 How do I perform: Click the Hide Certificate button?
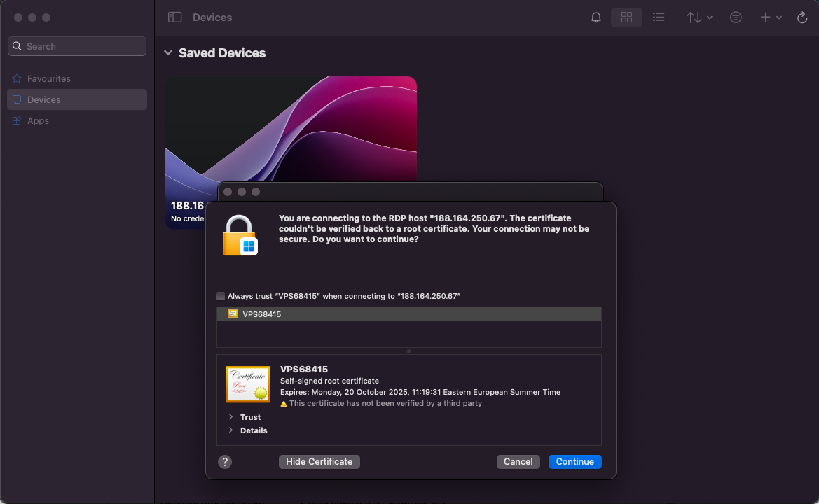[x=319, y=462]
